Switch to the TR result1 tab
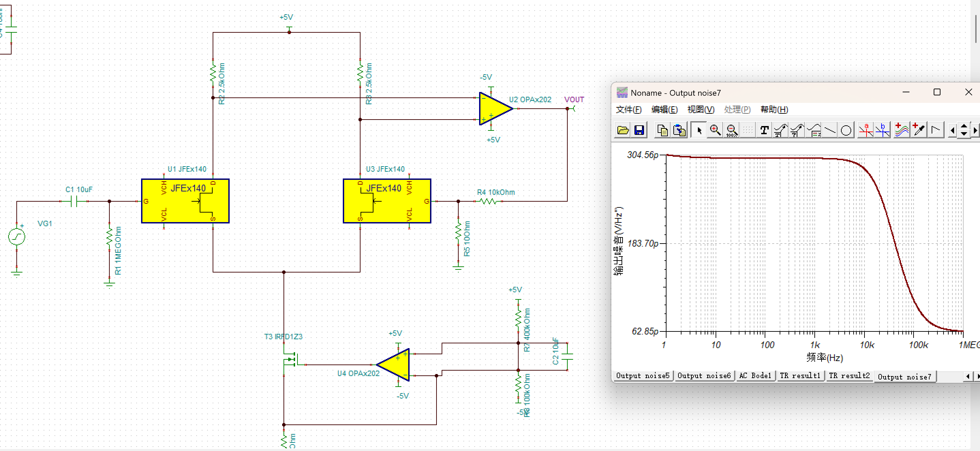Screen dimensions: 980x451 click(x=800, y=376)
